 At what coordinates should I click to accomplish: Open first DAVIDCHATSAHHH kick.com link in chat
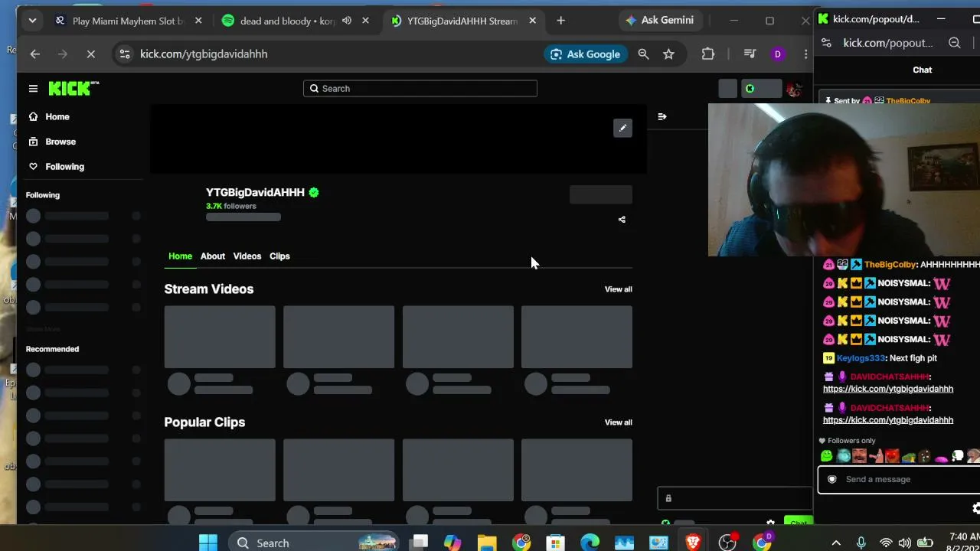tap(888, 389)
